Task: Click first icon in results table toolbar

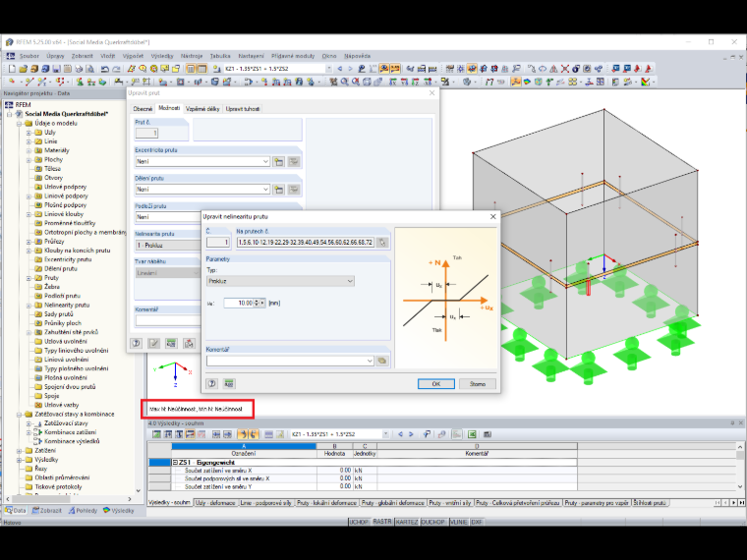Action: (x=156, y=434)
